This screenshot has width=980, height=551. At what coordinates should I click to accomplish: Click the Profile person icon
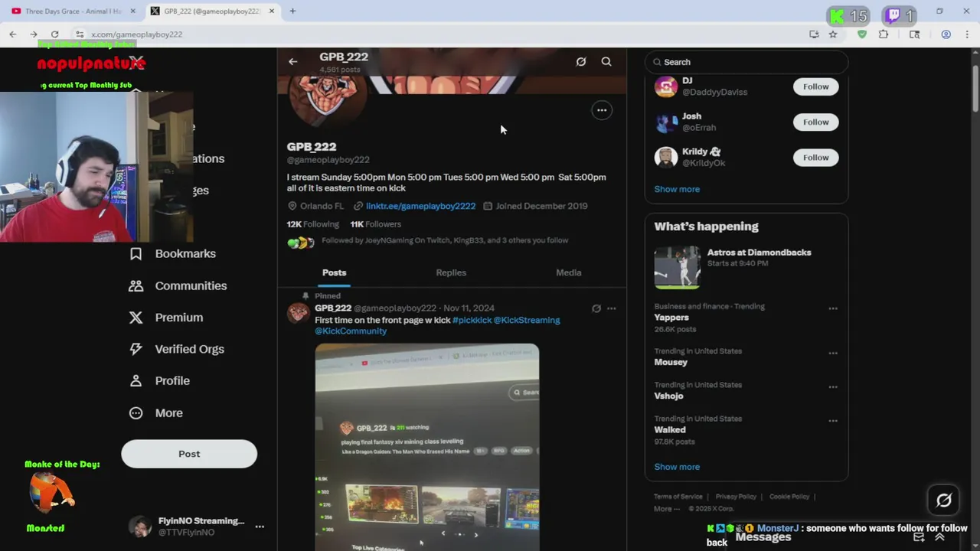pyautogui.click(x=136, y=380)
